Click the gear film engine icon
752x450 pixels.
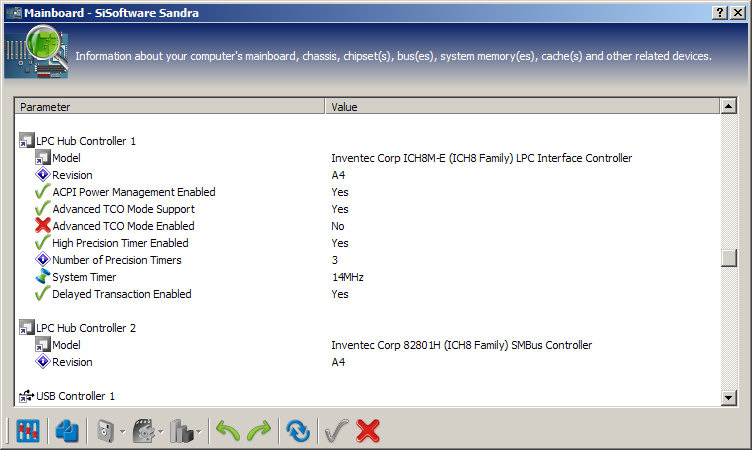(144, 431)
